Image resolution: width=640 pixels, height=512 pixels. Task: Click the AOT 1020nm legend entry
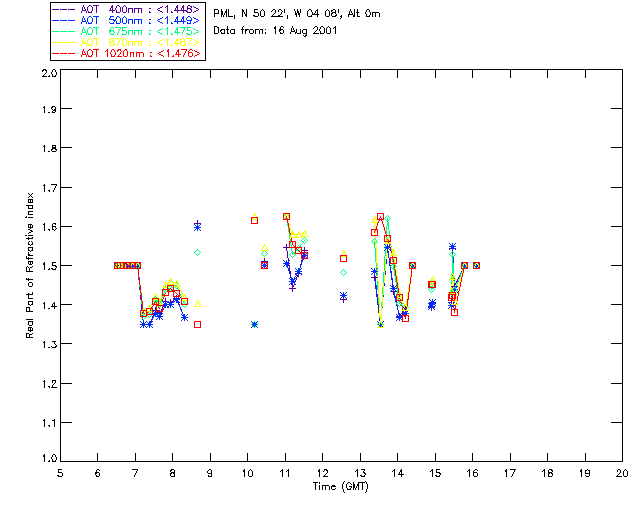point(126,53)
